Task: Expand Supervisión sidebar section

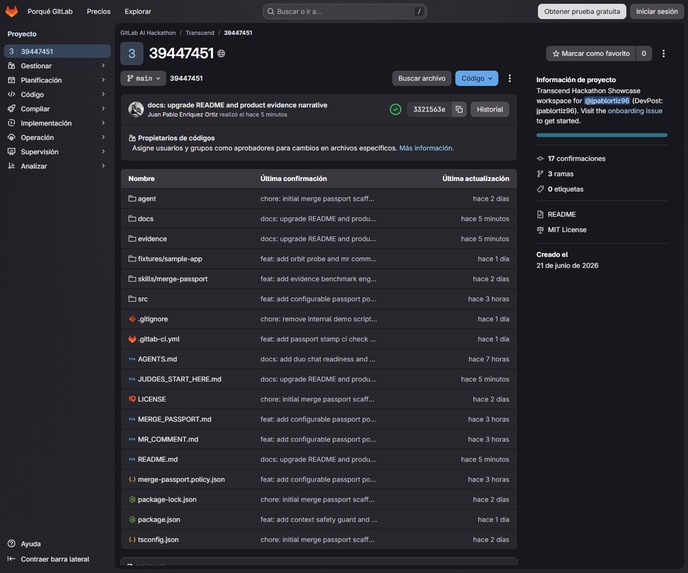Action: (x=57, y=152)
